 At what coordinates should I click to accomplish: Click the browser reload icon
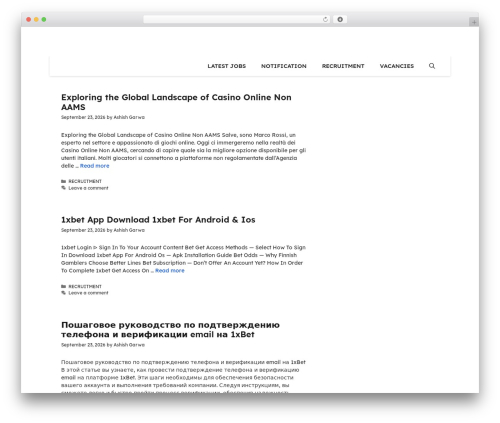coord(325,20)
